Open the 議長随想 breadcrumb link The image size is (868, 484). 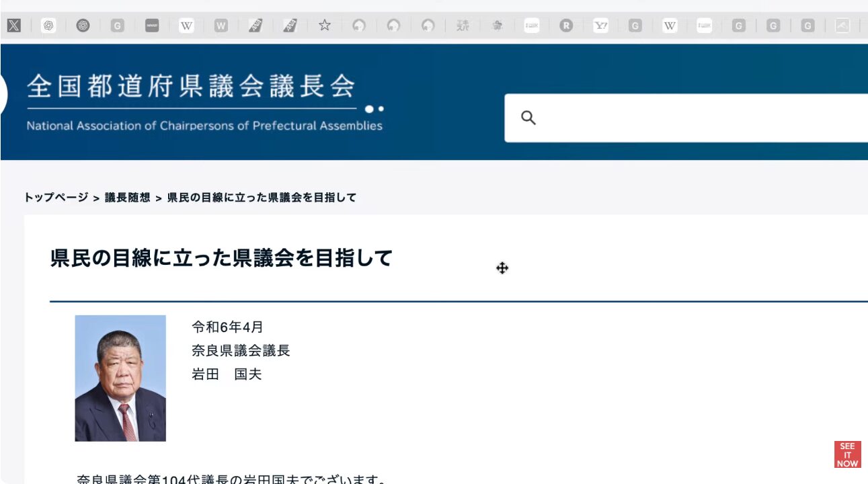[x=127, y=198]
